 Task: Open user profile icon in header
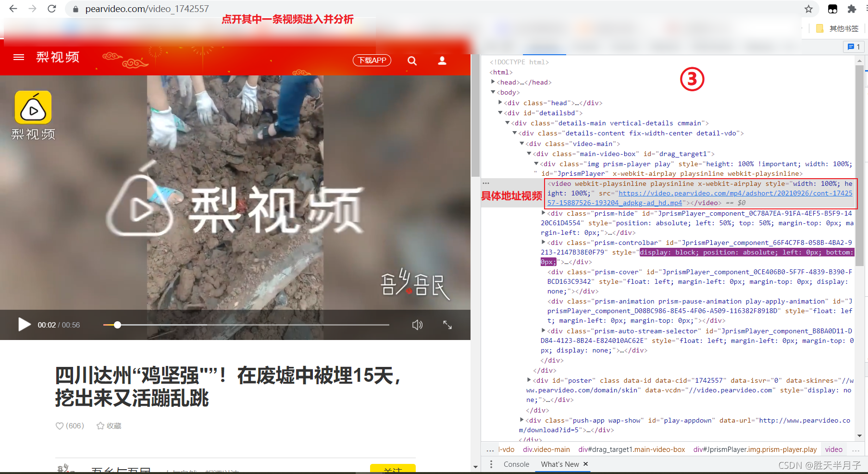click(x=442, y=61)
